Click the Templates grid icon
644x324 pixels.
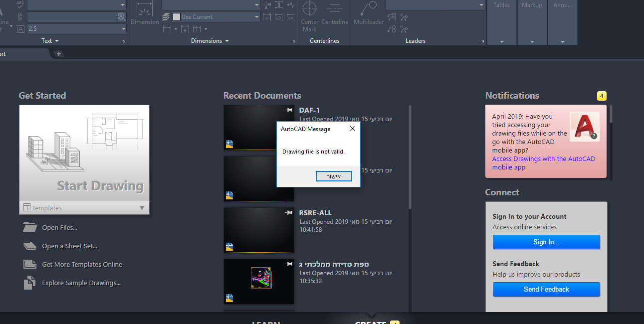(27, 208)
